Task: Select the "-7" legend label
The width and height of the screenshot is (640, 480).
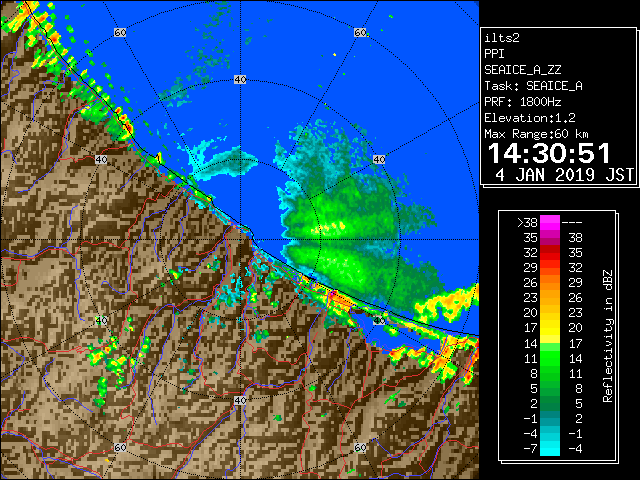Action: [530, 448]
